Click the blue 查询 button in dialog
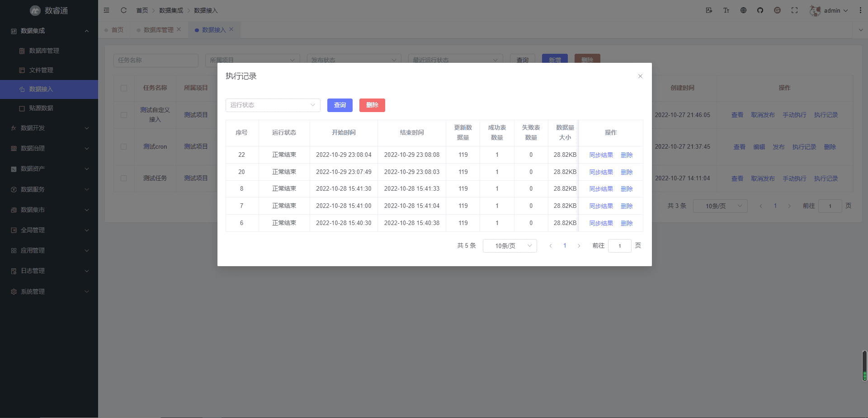868x418 pixels. click(x=340, y=105)
